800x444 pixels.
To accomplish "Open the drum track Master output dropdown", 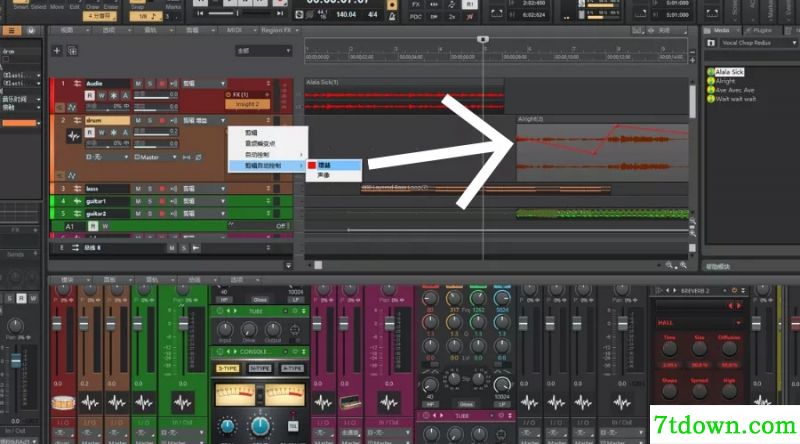I will pyautogui.click(x=155, y=157).
